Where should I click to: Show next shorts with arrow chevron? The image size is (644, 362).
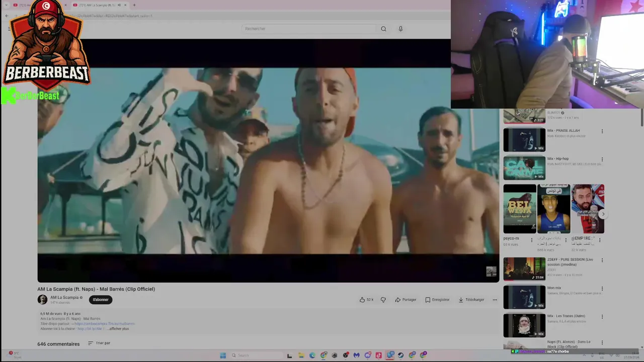pyautogui.click(x=603, y=214)
